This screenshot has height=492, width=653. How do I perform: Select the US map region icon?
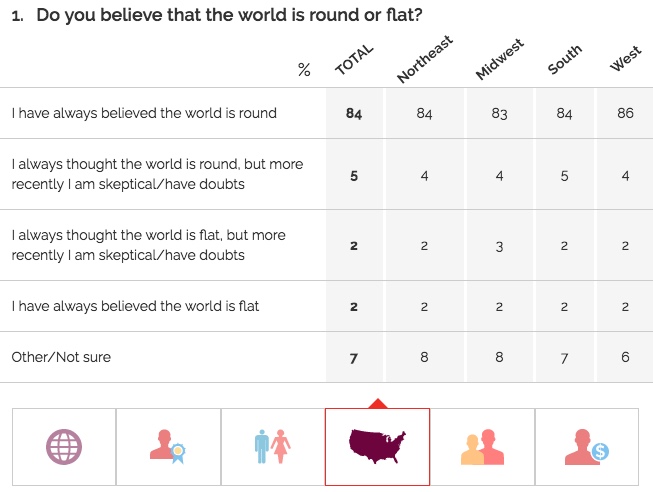pyautogui.click(x=377, y=446)
